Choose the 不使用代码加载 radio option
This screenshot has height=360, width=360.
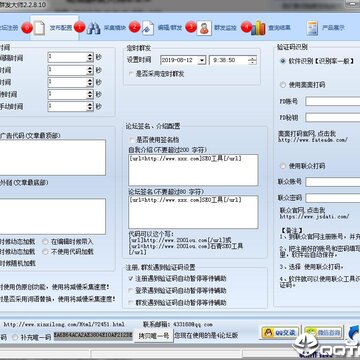point(46,252)
